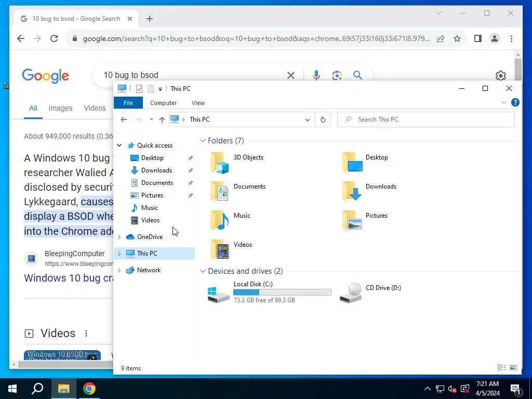Go up one folder level in Explorer
532x399 pixels.
click(162, 119)
